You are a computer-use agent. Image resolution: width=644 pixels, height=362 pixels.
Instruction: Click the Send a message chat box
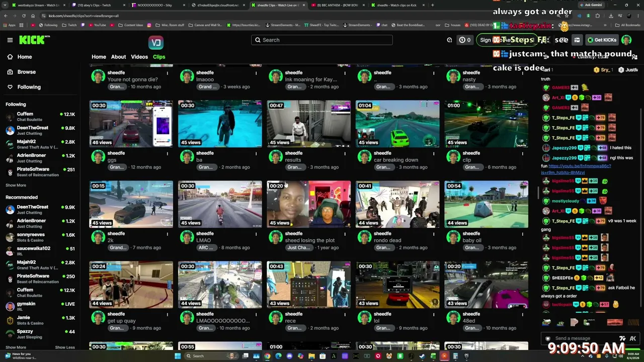[584, 338]
